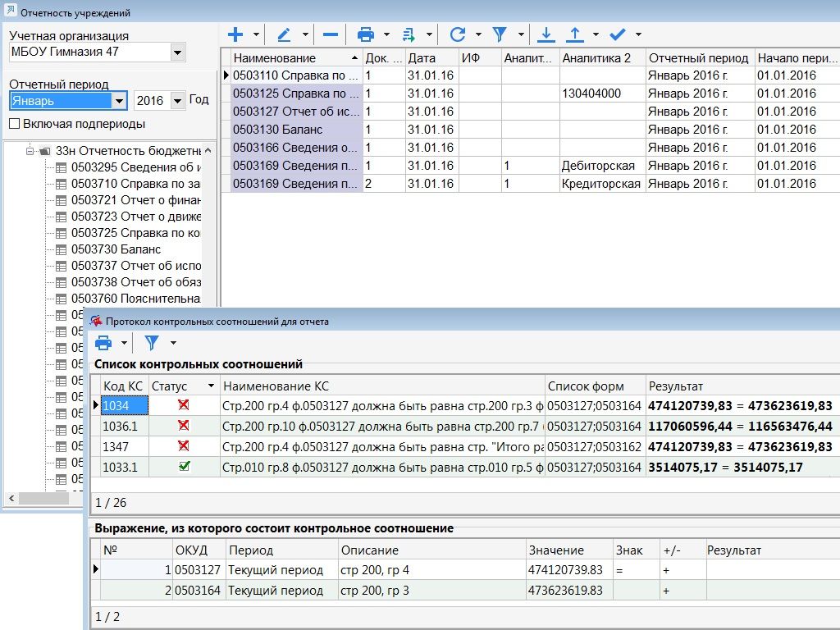Collapse the 33н Отчетность бюджетных tree node

(30, 151)
